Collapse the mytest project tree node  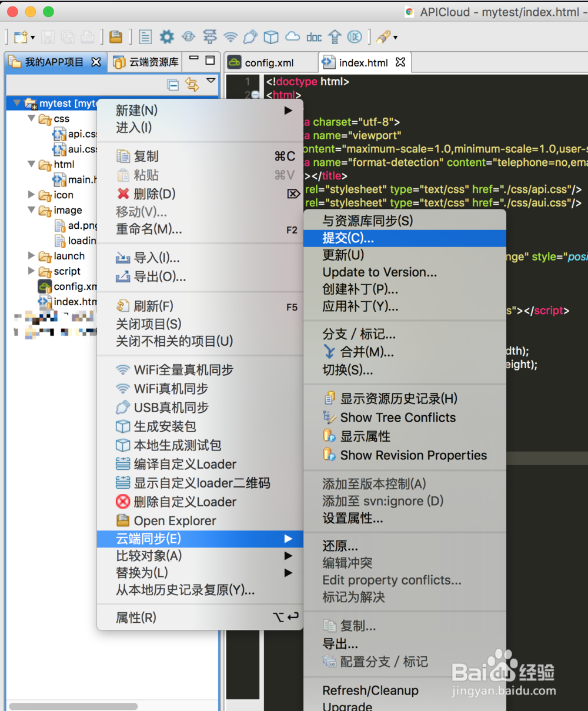pyautogui.click(x=16, y=103)
